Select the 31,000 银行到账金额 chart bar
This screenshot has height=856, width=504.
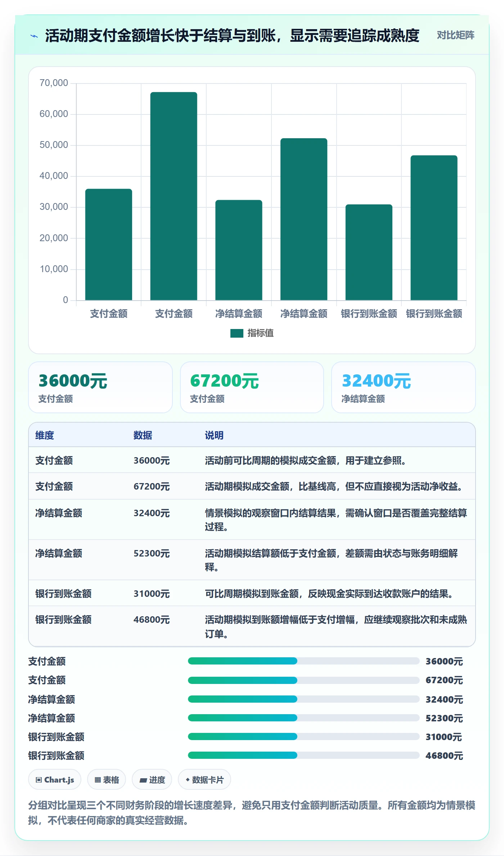369,252
